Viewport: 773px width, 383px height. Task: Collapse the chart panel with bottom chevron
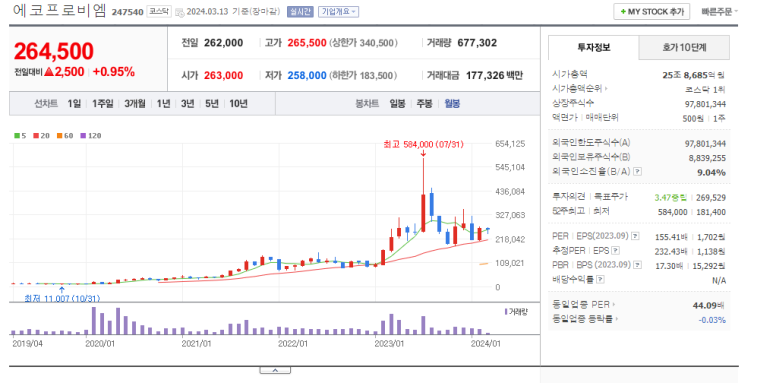(275, 370)
